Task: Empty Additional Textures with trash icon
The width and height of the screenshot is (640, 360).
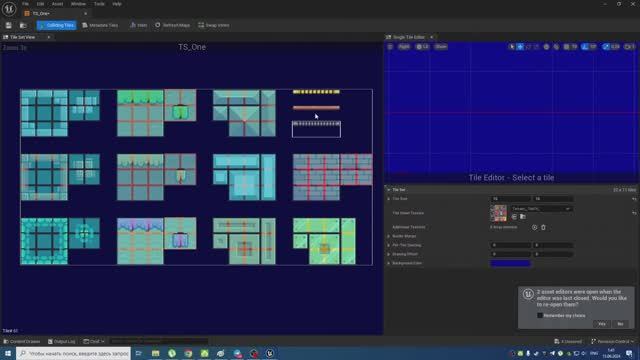Action: (543, 227)
